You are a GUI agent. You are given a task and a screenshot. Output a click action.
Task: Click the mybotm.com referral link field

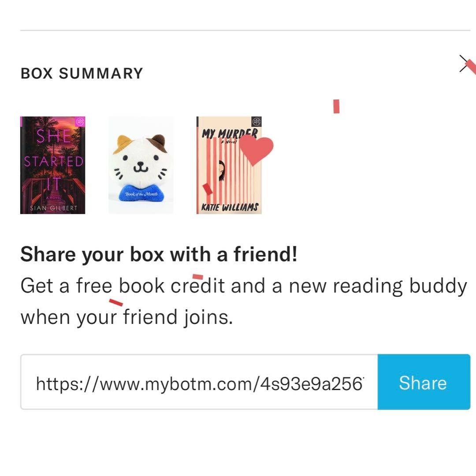click(x=199, y=383)
